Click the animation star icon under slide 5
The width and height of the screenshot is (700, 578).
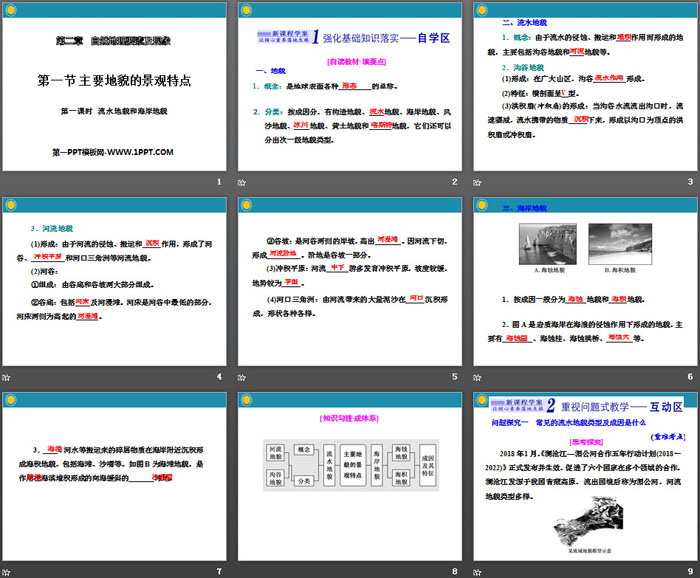click(243, 376)
